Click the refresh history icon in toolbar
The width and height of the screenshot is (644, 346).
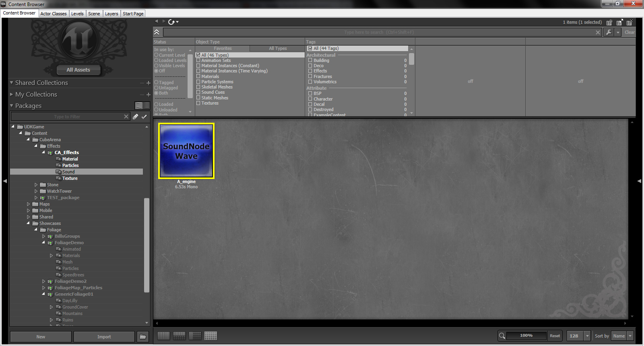[x=172, y=22]
